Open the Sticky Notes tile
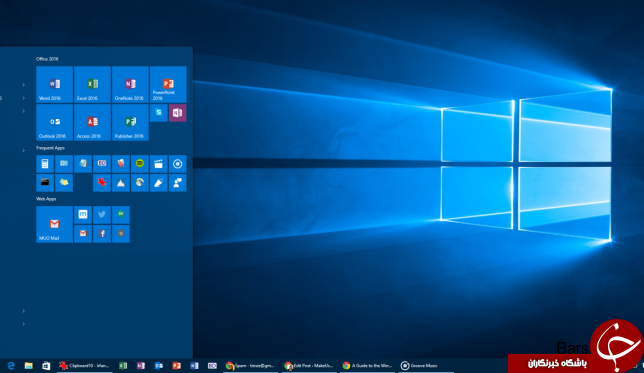Image resolution: width=644 pixels, height=373 pixels. [x=64, y=183]
